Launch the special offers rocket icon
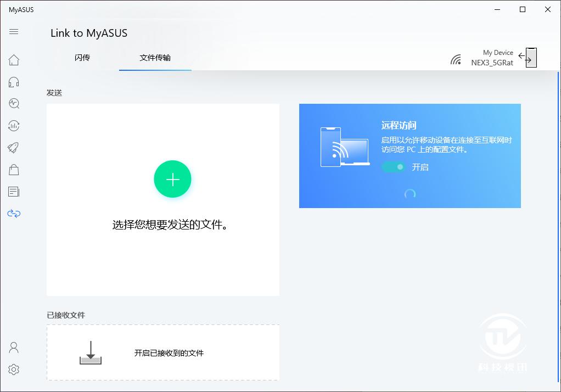This screenshot has height=392, width=561. (14, 147)
